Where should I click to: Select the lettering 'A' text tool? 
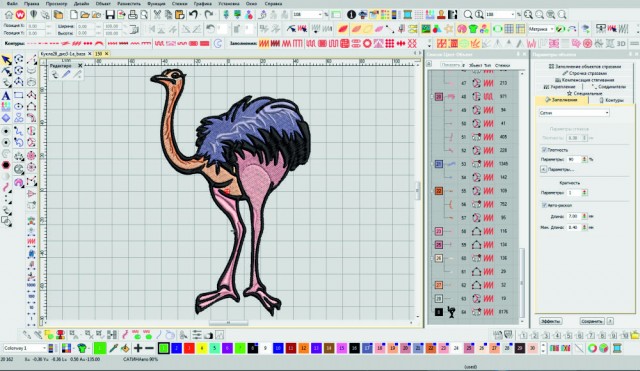point(6,96)
